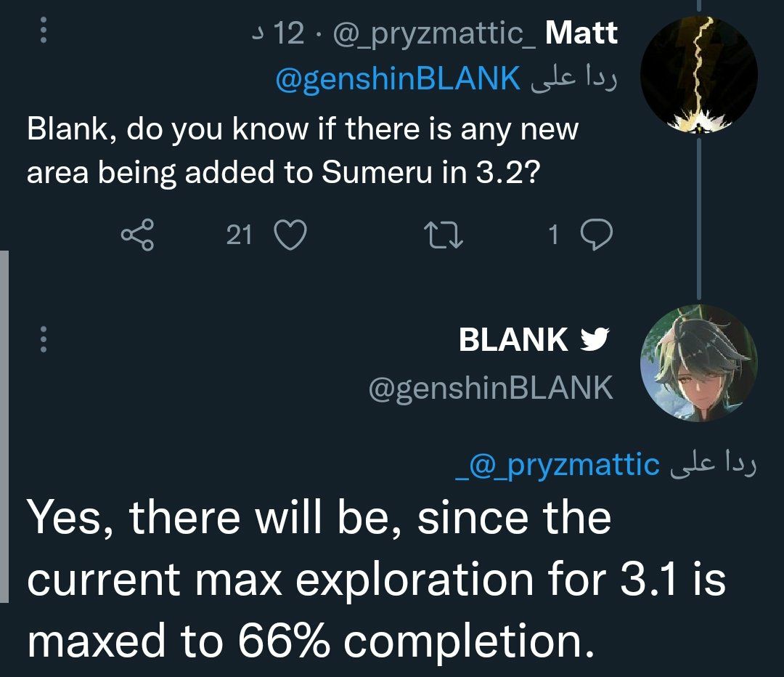Tap the gray @genshinBLANK handle under BLANK

coord(491,389)
